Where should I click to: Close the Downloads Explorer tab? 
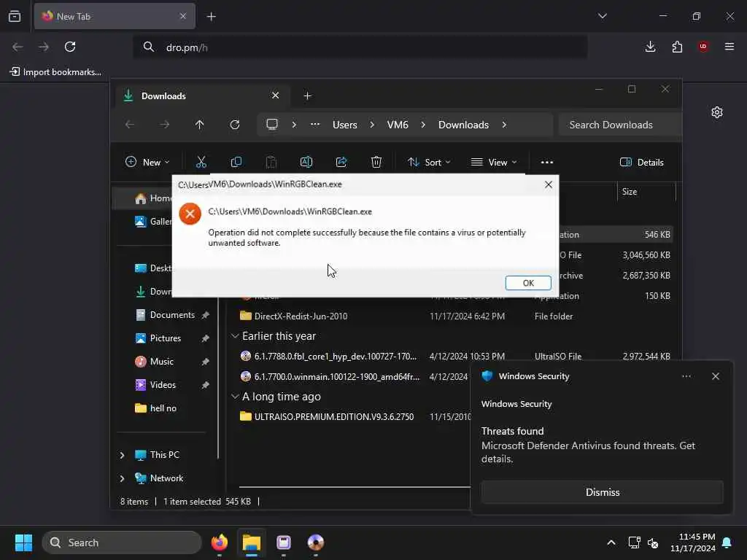[275, 96]
